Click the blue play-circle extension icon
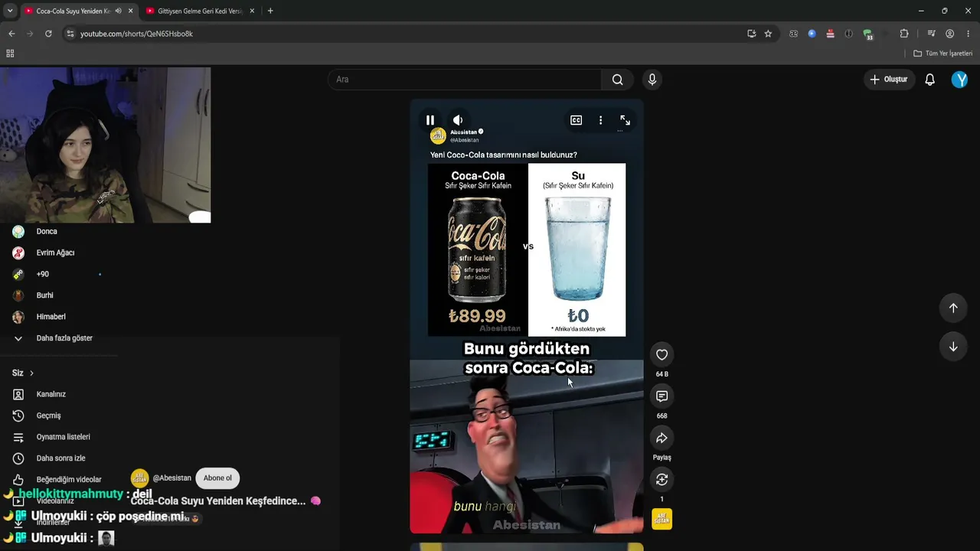The width and height of the screenshot is (980, 551). (x=812, y=34)
